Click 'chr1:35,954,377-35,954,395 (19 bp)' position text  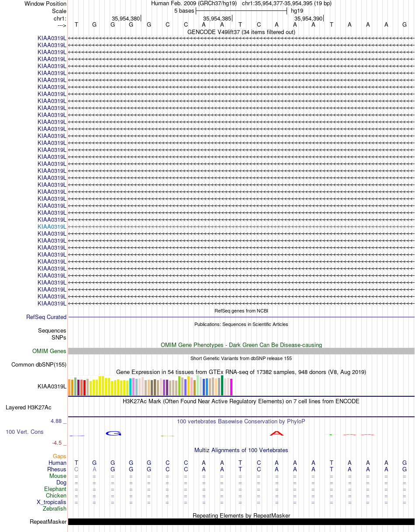coord(287,3)
